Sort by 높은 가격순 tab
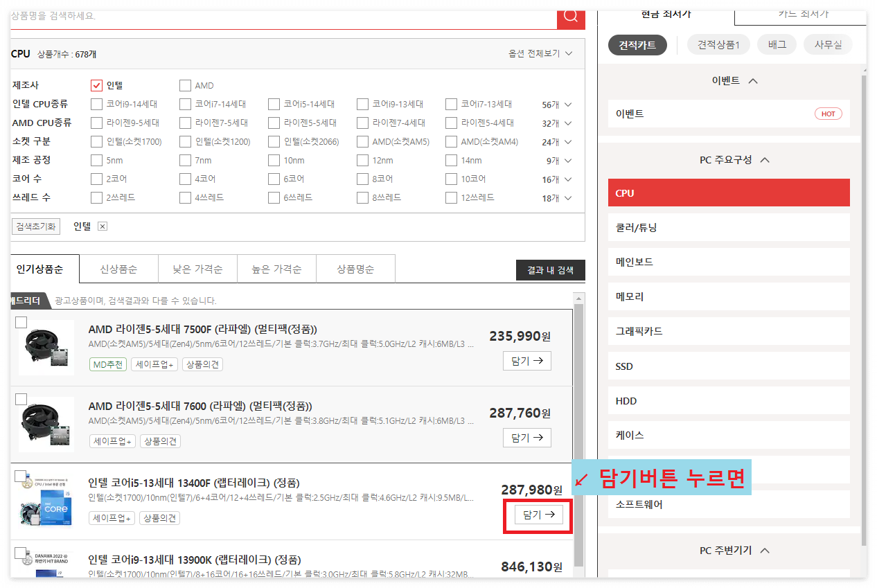 pyautogui.click(x=276, y=269)
